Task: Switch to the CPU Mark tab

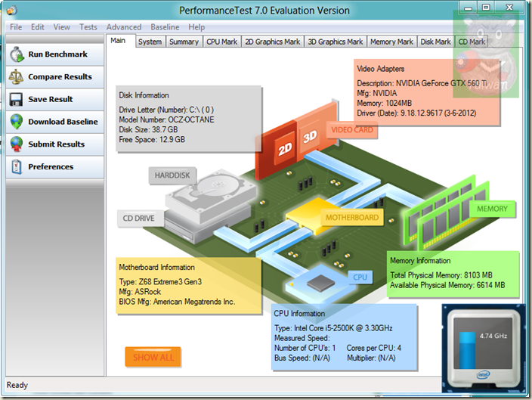Action: 222,42
